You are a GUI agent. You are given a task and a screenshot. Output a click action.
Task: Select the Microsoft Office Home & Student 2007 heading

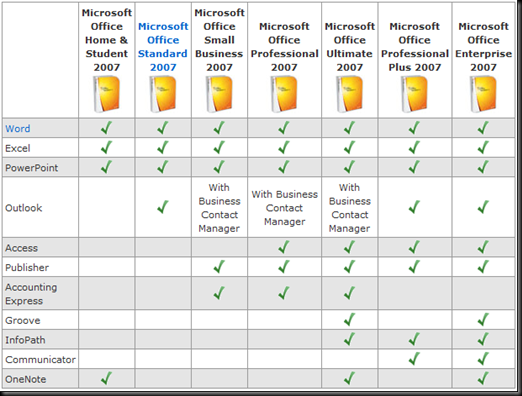click(107, 40)
